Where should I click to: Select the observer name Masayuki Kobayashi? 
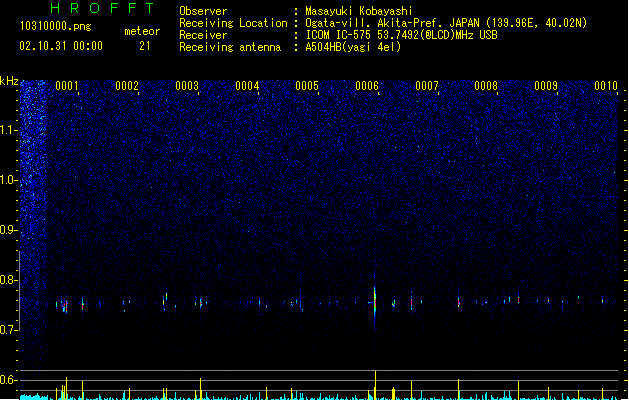click(x=359, y=11)
